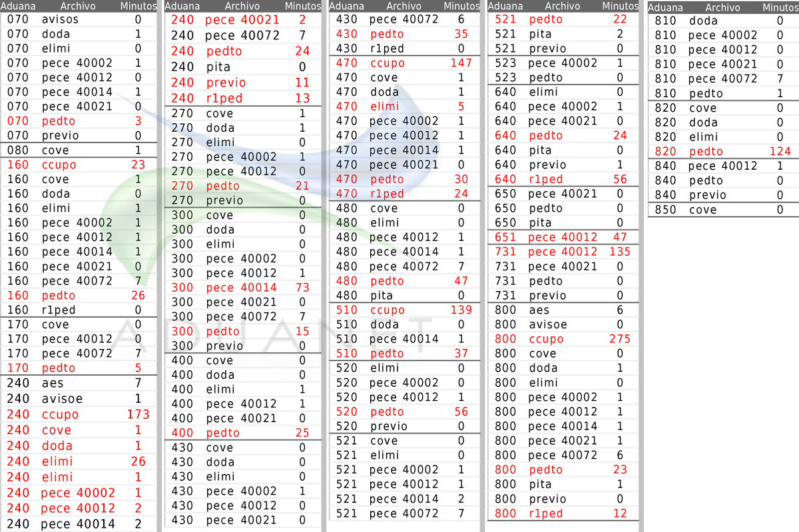Select the 22 minutes value for 521 pedto
Screen dimensions: 799x532
620,19
